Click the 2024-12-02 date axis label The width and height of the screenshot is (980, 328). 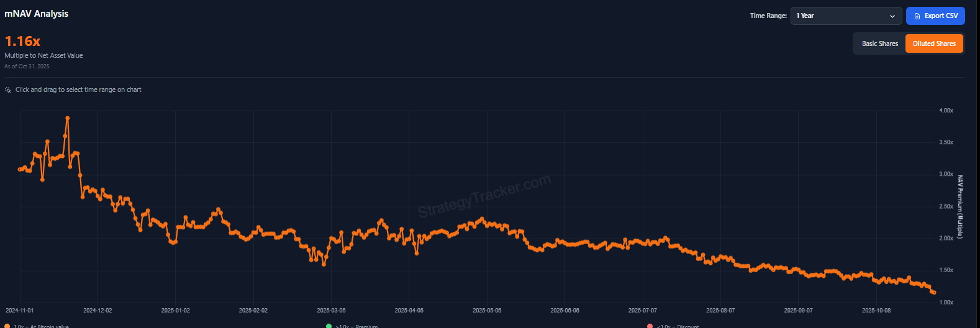[98, 310]
